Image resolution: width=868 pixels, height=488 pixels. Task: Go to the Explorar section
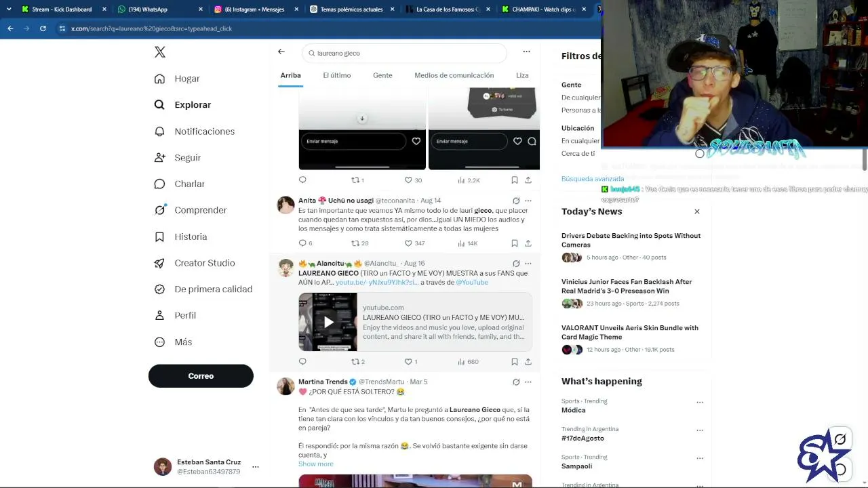[x=182, y=105]
